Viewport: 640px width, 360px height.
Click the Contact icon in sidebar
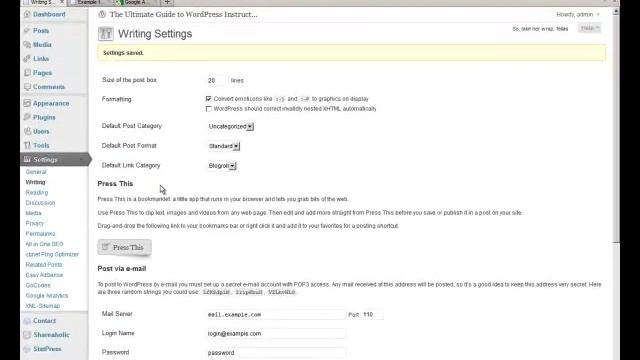tap(27, 321)
